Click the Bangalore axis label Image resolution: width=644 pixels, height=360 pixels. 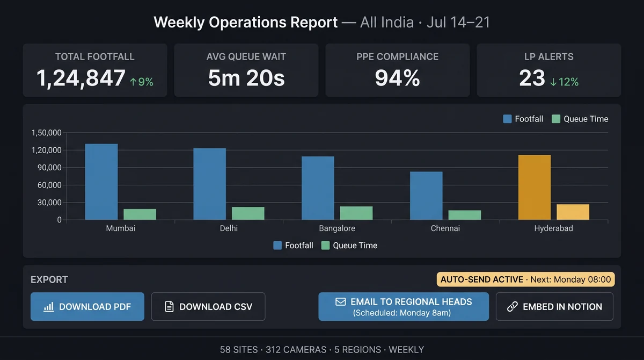[337, 228]
